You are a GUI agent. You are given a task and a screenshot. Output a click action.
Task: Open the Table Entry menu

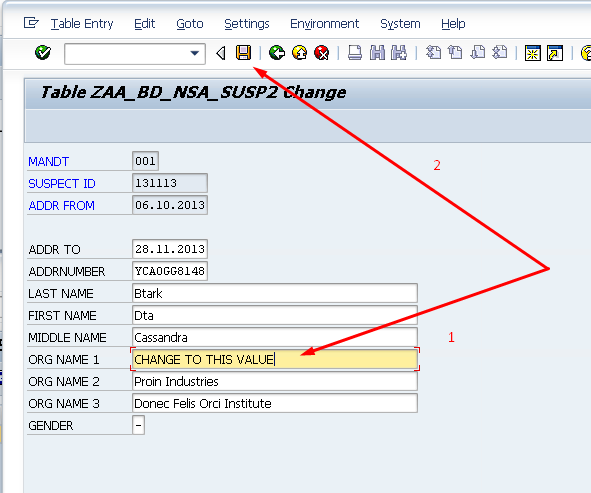click(x=82, y=24)
